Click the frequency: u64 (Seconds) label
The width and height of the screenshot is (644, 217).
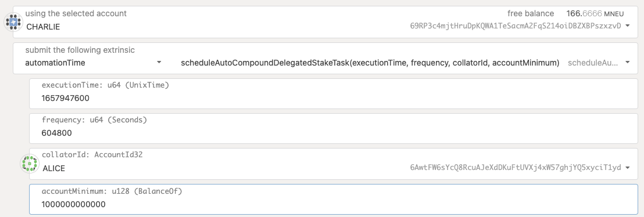pos(94,120)
